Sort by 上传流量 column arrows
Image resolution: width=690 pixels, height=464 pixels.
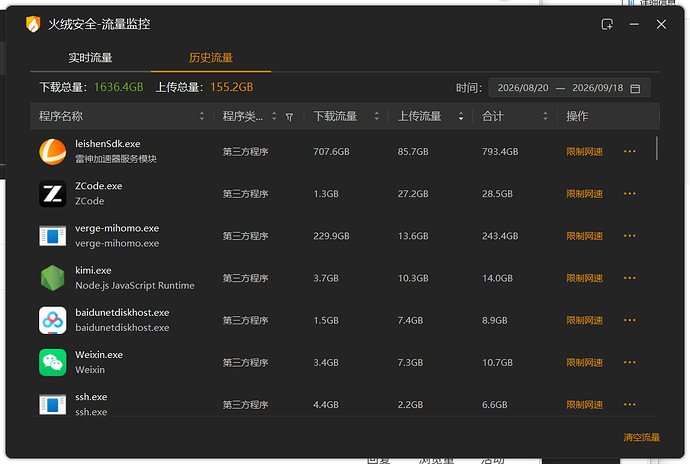[461, 116]
